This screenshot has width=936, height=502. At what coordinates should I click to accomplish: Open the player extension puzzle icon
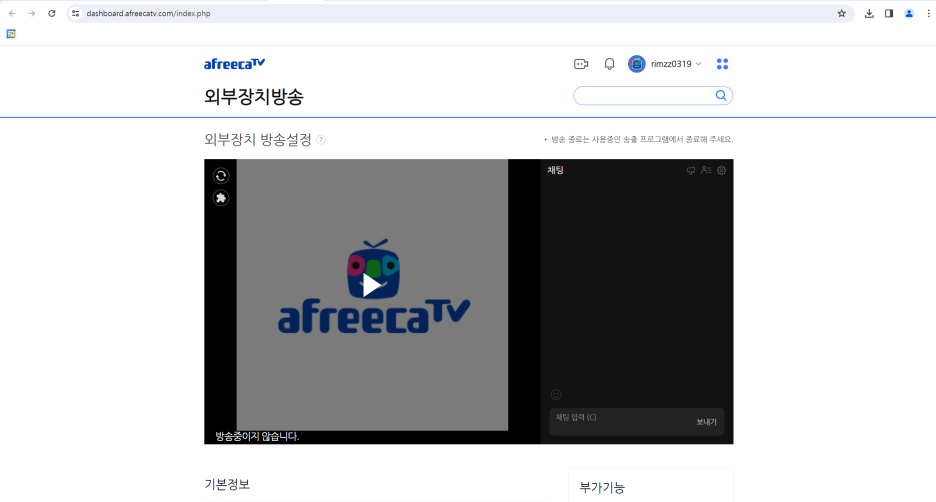click(x=221, y=198)
